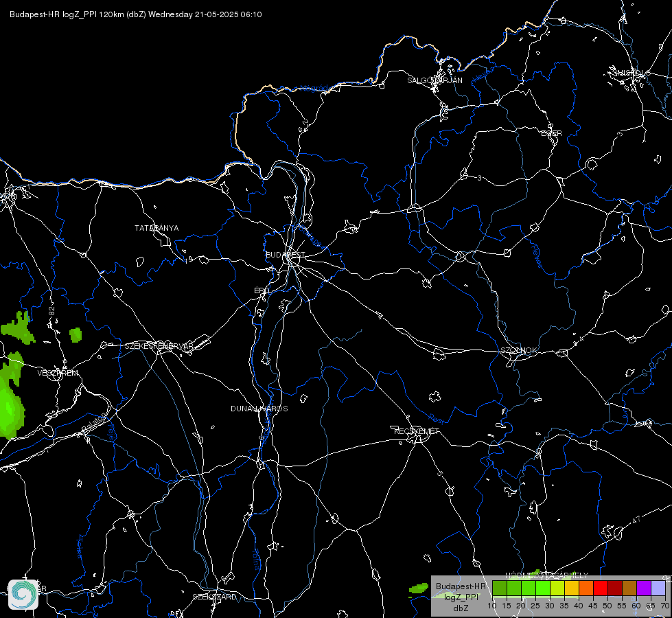
Task: Click the blue Nógrád county label
Action: (x=314, y=89)
